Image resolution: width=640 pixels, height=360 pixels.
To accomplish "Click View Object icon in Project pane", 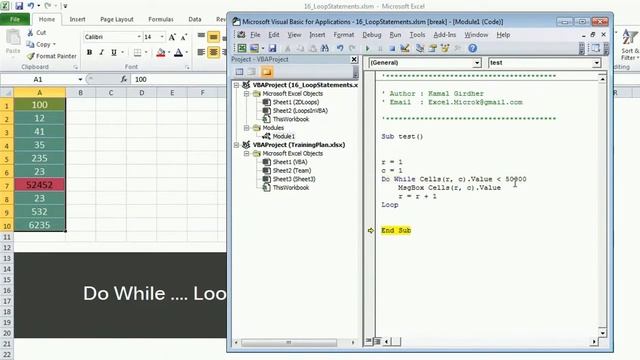I will coord(252,72).
